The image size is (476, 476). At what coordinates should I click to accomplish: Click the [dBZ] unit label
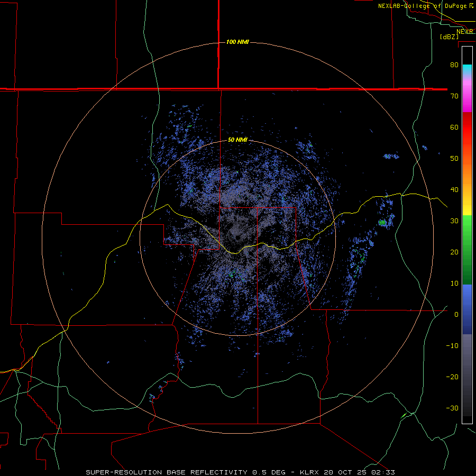449,37
